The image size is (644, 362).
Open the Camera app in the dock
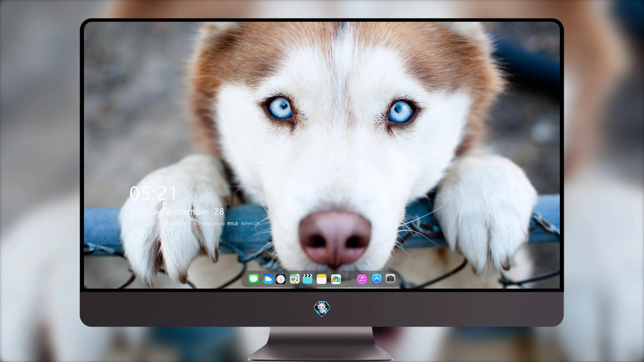tap(390, 279)
